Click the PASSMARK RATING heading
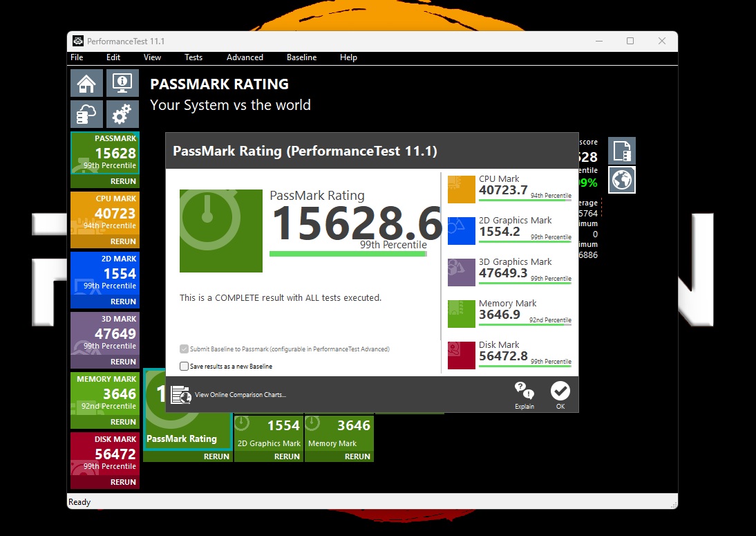Screen dimensions: 756x536 [x=219, y=84]
